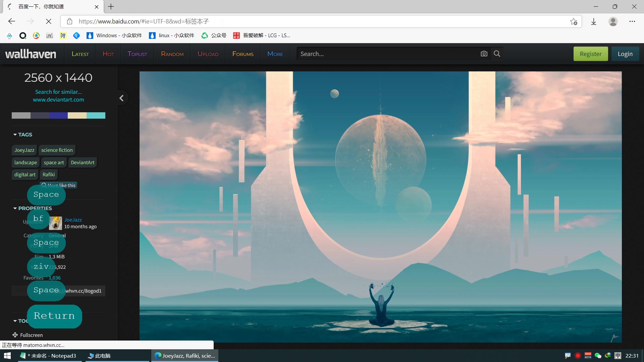Click the More like this button
The width and height of the screenshot is (644, 362).
click(59, 185)
